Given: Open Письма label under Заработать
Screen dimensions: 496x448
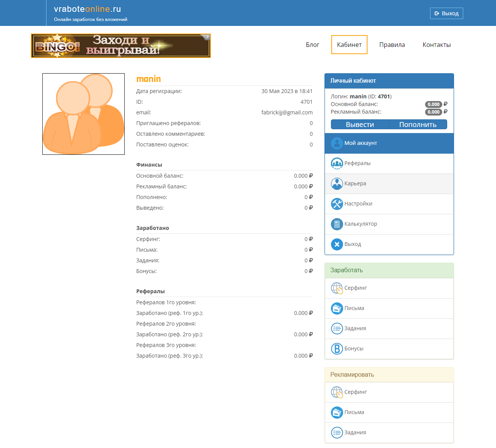Looking at the screenshot, I should pos(354,308).
